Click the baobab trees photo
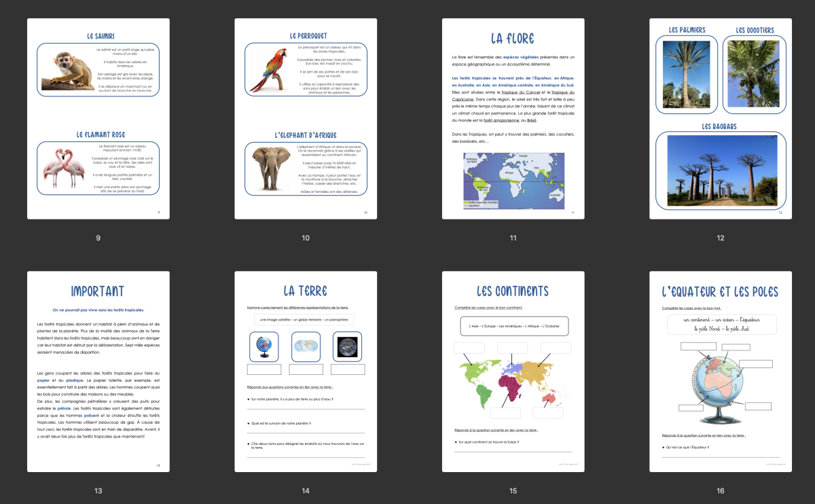 coord(722,170)
